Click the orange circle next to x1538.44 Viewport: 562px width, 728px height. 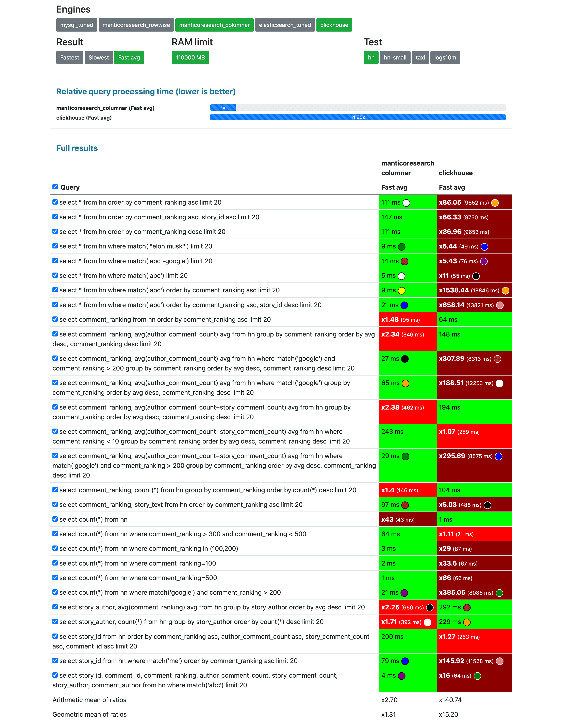[505, 291]
